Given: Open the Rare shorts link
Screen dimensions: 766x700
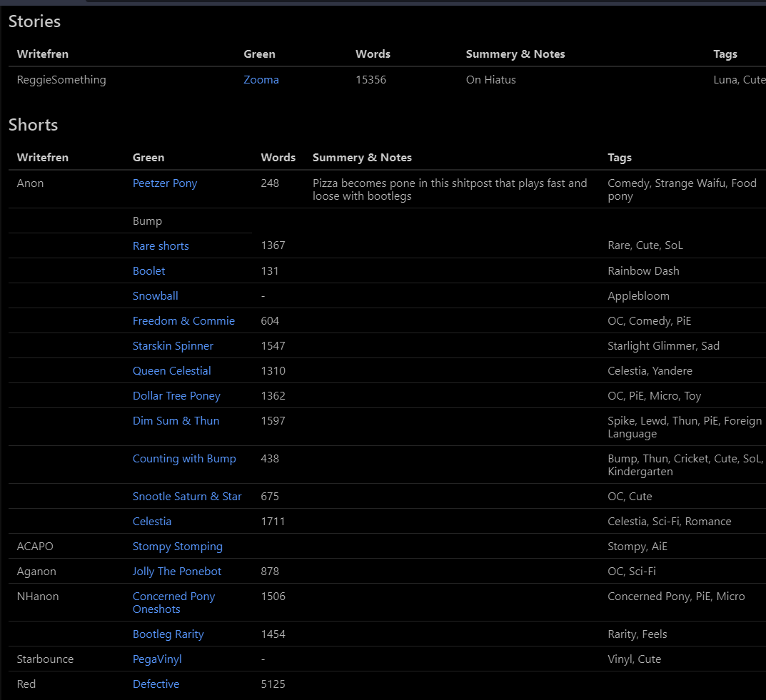Looking at the screenshot, I should point(161,245).
